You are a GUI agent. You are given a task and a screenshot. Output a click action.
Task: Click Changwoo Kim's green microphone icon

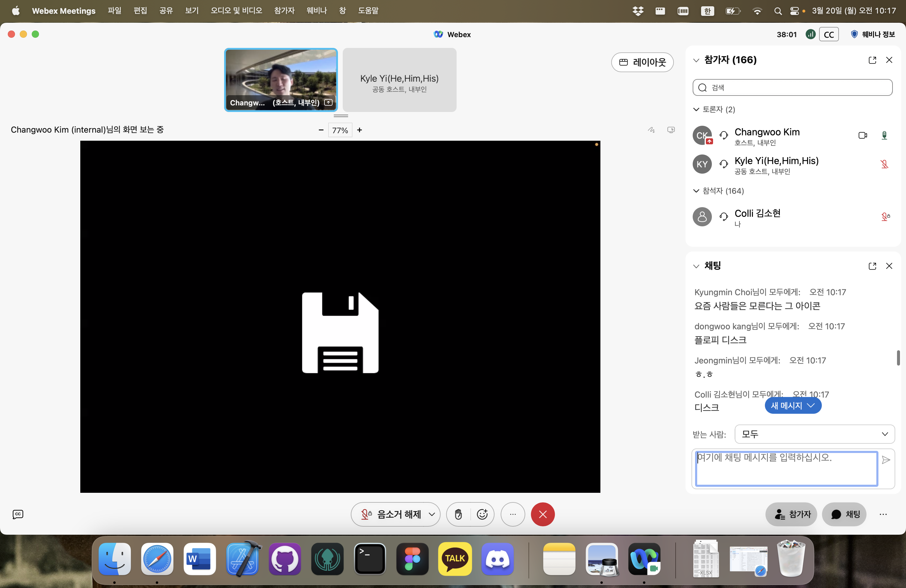[x=884, y=135]
